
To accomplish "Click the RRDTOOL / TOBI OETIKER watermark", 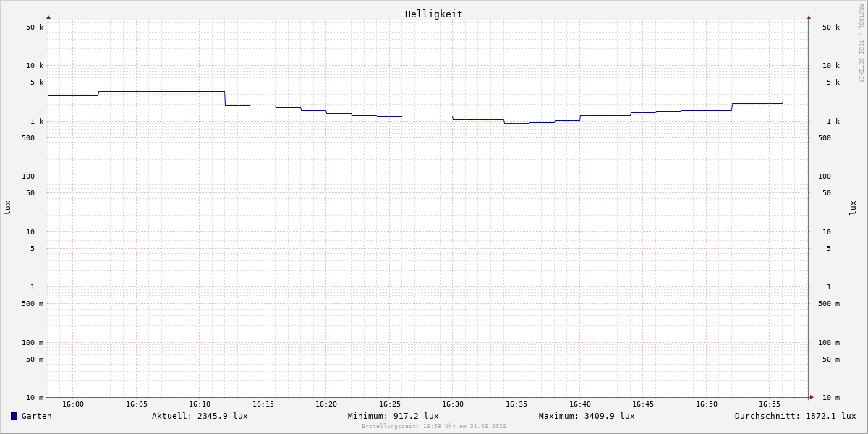I will (861, 43).
